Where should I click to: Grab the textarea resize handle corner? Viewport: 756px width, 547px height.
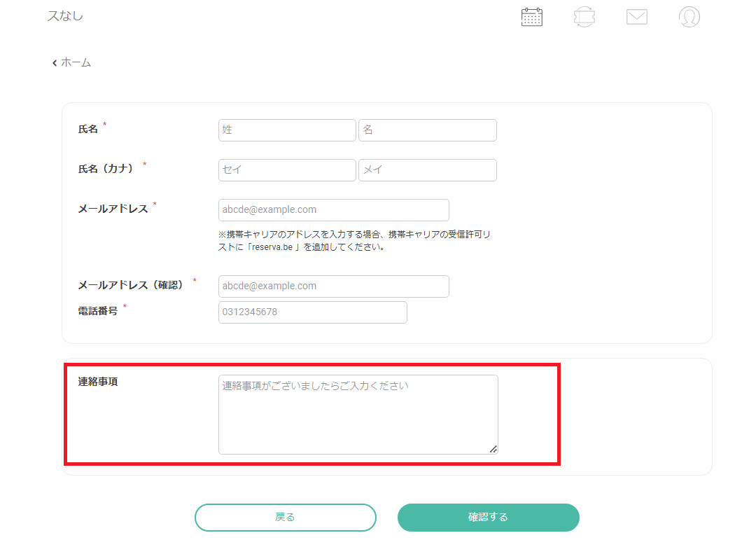(493, 450)
